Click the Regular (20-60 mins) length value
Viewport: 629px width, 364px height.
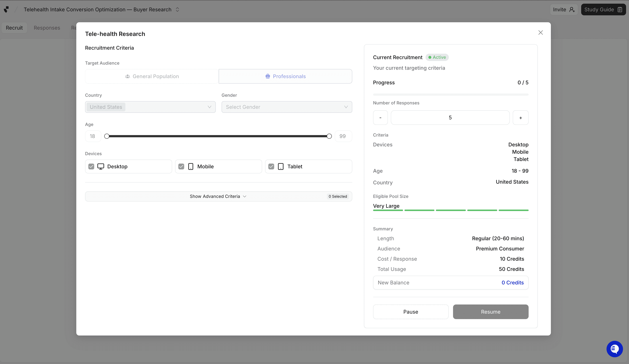point(498,238)
